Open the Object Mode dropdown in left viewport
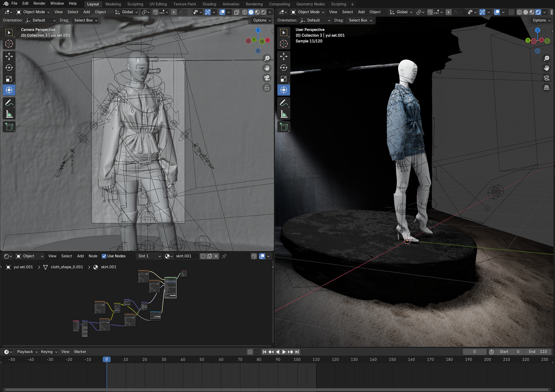 33,12
